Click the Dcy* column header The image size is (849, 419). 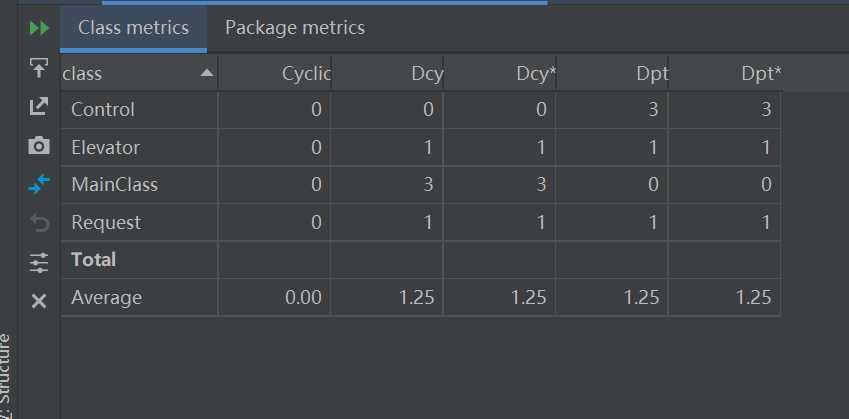(500, 73)
